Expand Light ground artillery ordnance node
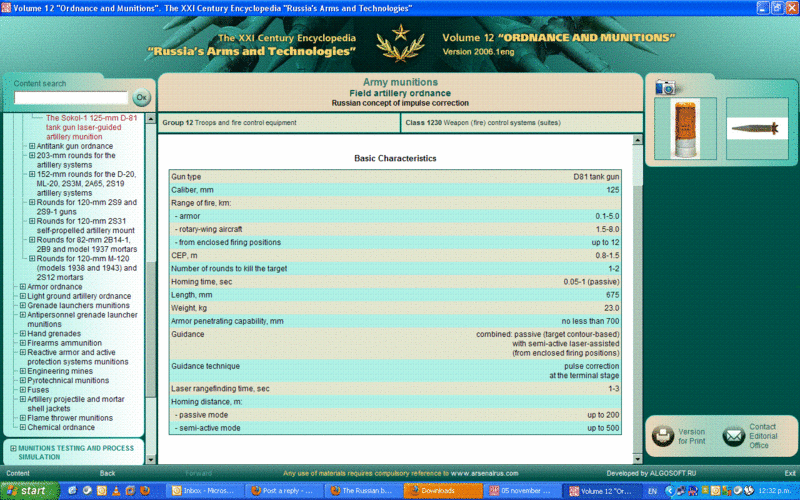The height and width of the screenshot is (500, 800). point(22,296)
